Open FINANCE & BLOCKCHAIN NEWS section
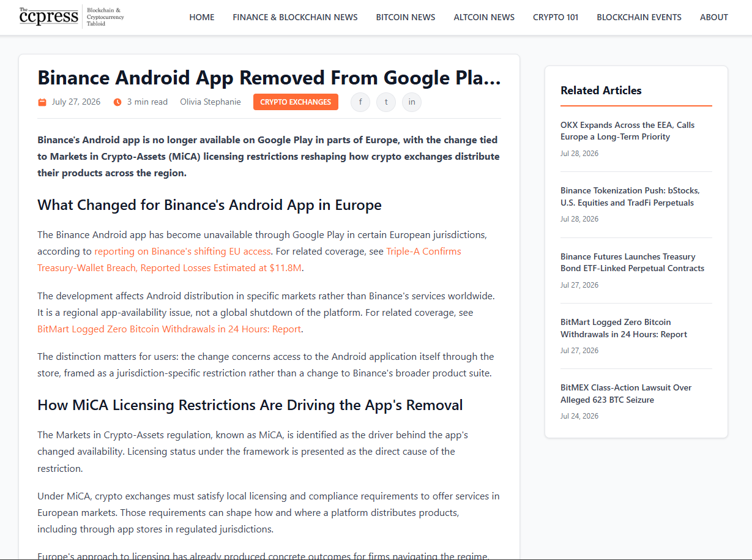Image resolution: width=752 pixels, height=560 pixels. (x=295, y=17)
